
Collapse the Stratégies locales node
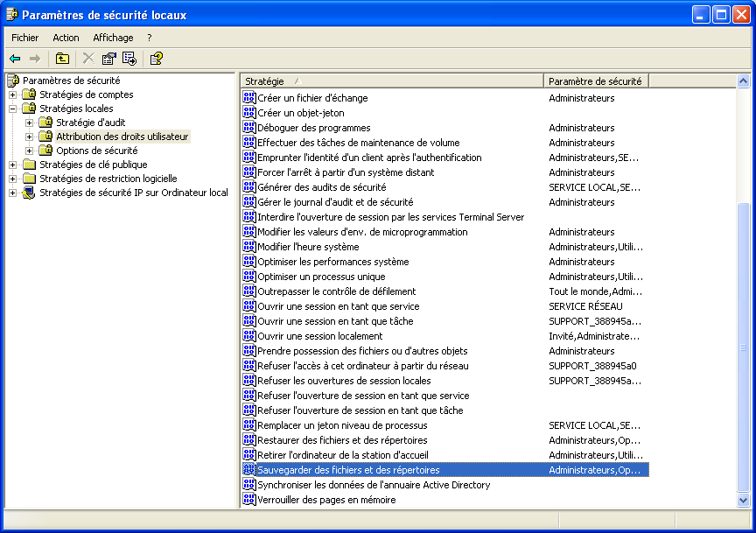[x=12, y=109]
